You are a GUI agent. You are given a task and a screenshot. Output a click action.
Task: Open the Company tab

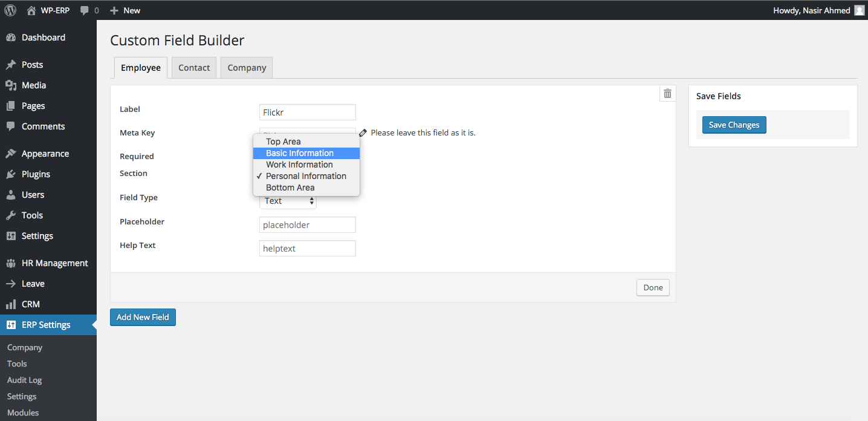[x=246, y=67]
